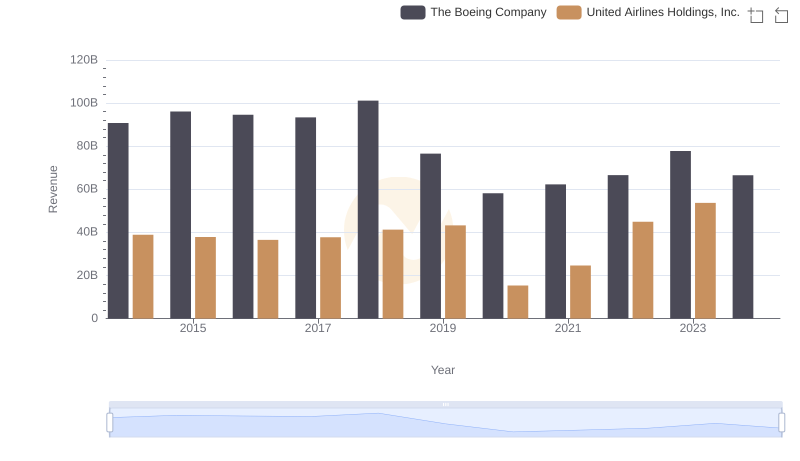This screenshot has width=800, height=461.
Task: Click Boeing bar for 2016
Action: pos(243,217)
